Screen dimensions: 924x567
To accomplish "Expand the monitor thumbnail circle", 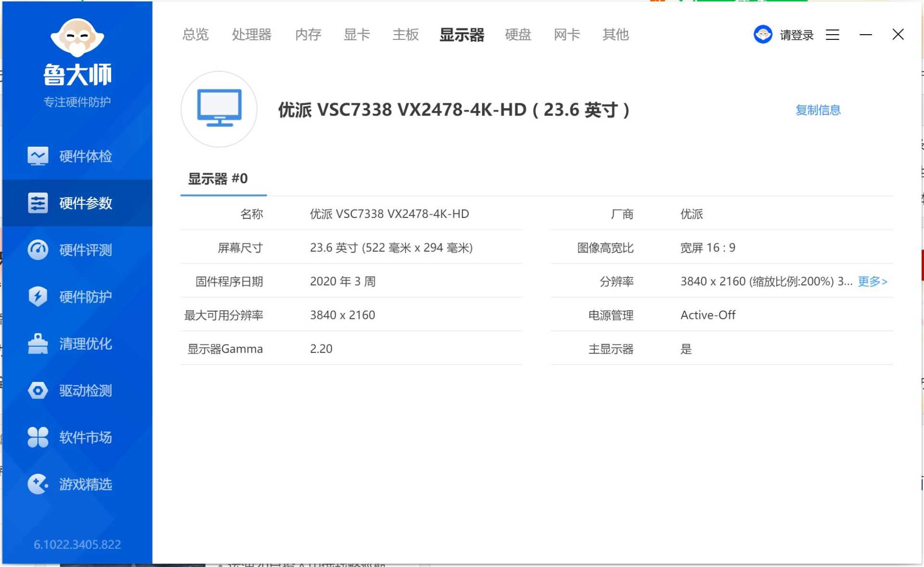I will 218,109.
